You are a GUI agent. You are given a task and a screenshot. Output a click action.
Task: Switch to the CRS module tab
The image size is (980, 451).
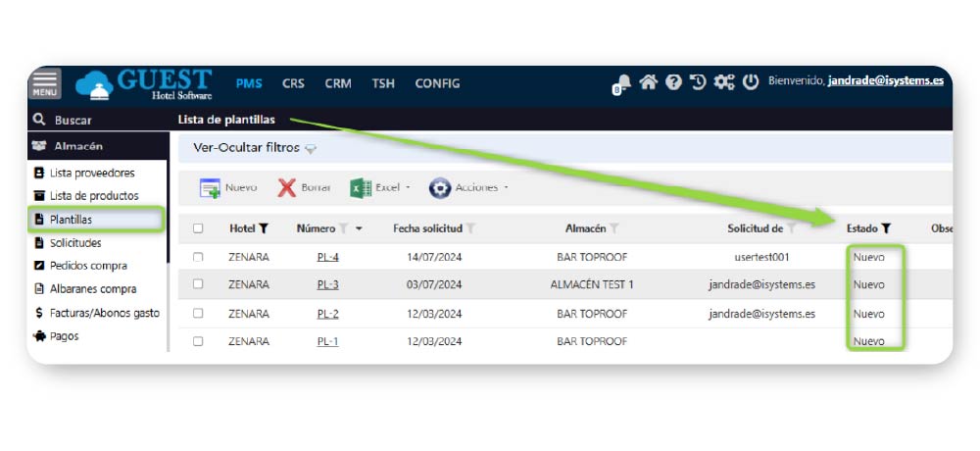point(293,83)
